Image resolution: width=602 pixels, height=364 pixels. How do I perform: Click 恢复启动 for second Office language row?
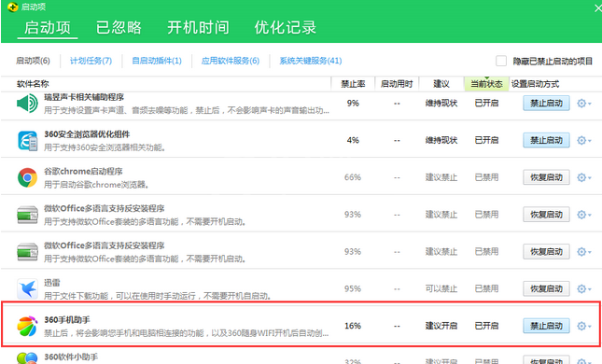click(x=546, y=252)
